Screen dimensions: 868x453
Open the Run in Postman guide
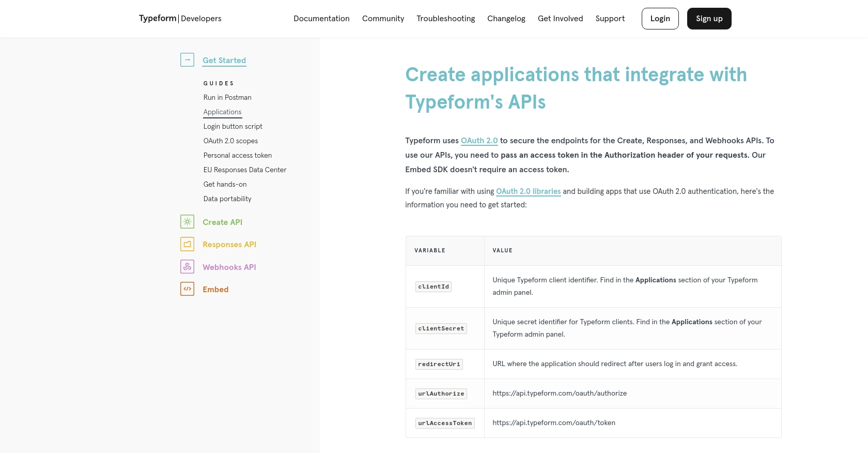(227, 97)
